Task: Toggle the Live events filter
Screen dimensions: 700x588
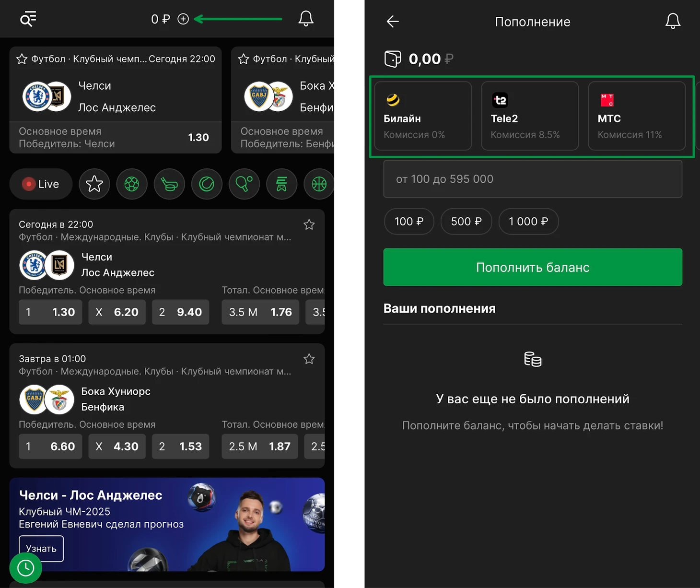Action: point(41,184)
